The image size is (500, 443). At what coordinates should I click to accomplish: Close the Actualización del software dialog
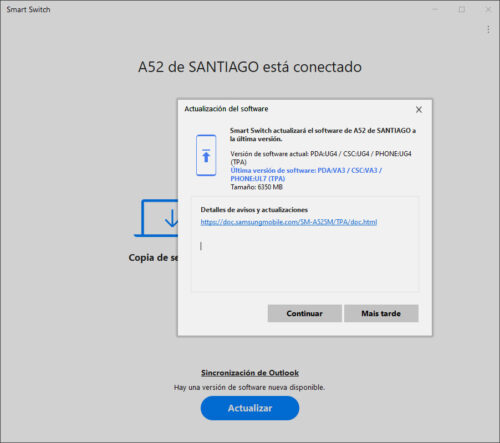pos(419,110)
